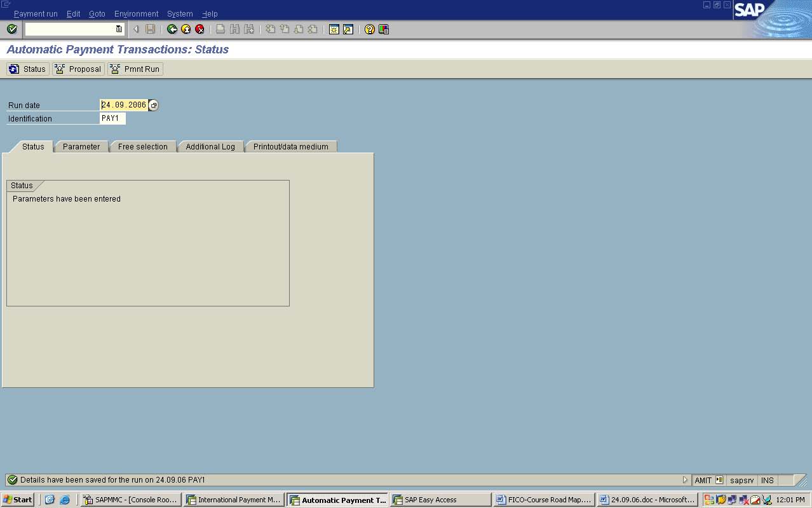Open the Environment menu
The image size is (812, 508).
pyautogui.click(x=136, y=14)
